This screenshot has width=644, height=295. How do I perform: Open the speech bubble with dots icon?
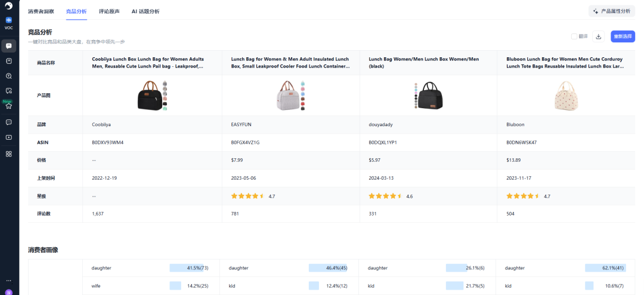9,122
